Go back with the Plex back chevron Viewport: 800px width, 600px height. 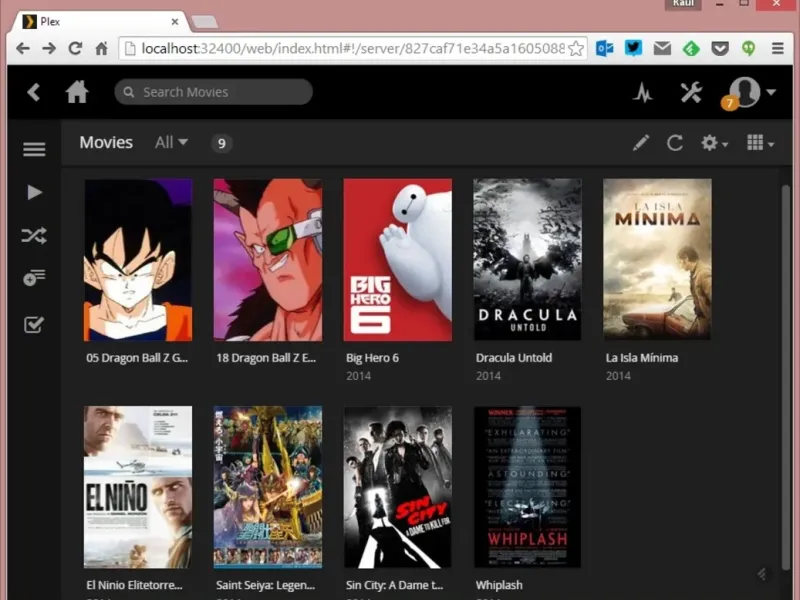[34, 92]
